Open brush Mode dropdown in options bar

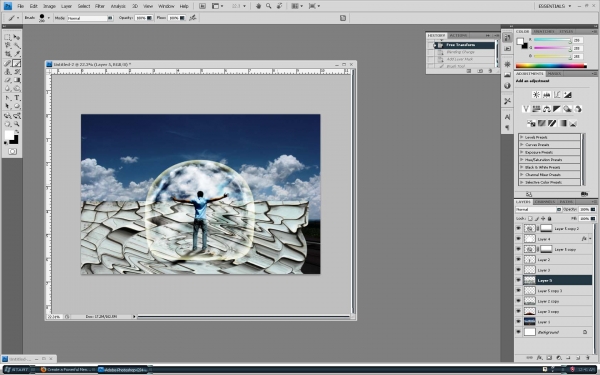(x=90, y=18)
